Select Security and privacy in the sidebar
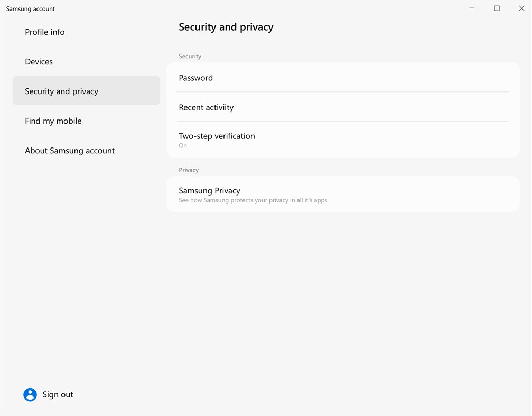 [x=61, y=91]
